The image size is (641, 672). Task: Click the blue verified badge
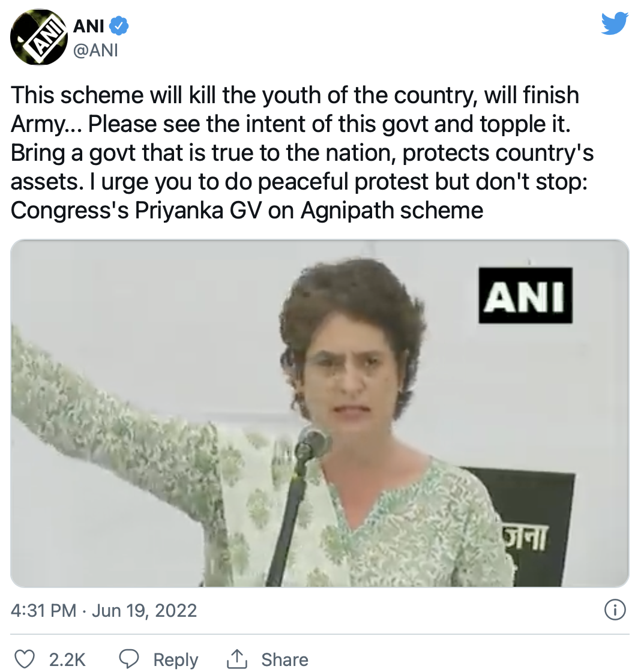tap(119, 26)
